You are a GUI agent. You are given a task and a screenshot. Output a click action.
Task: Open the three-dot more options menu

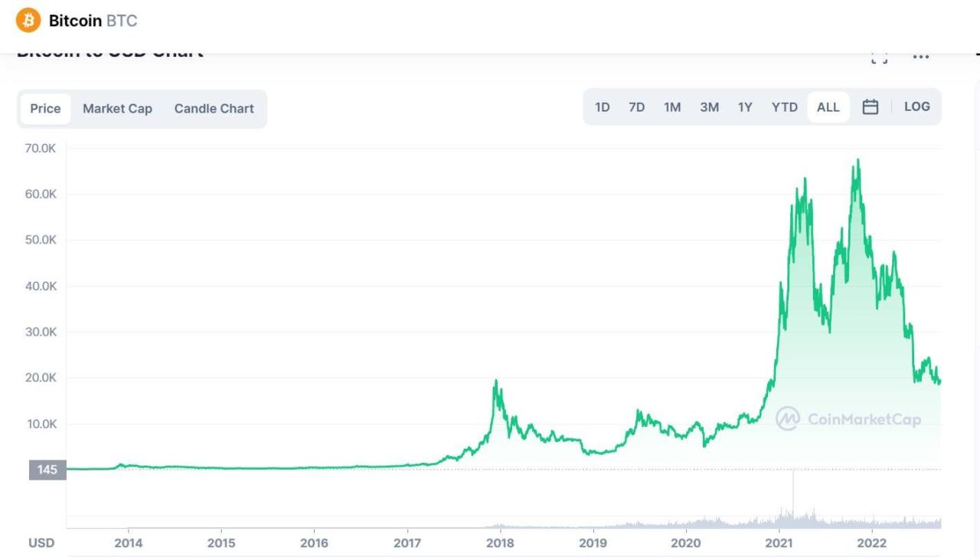pos(920,57)
